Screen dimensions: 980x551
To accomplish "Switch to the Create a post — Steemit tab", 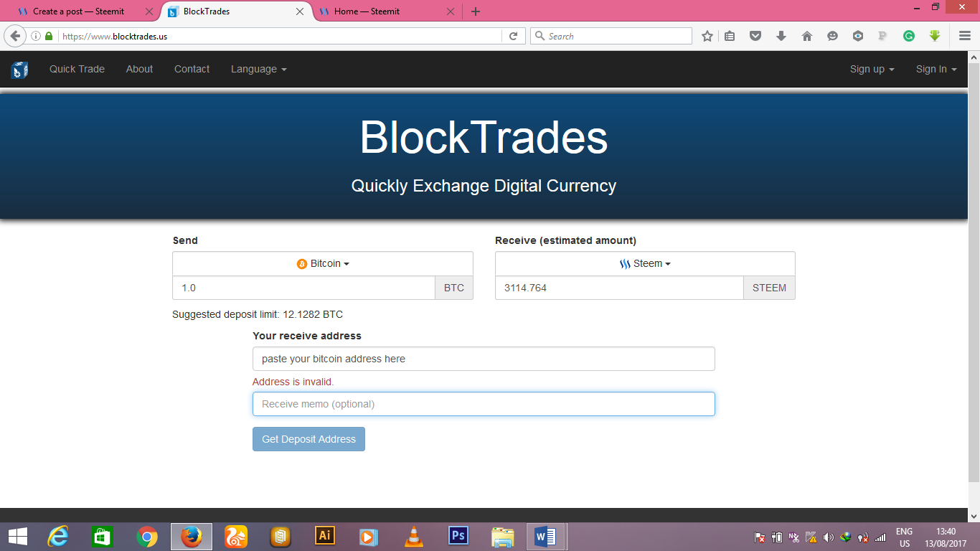I will pyautogui.click(x=80, y=11).
